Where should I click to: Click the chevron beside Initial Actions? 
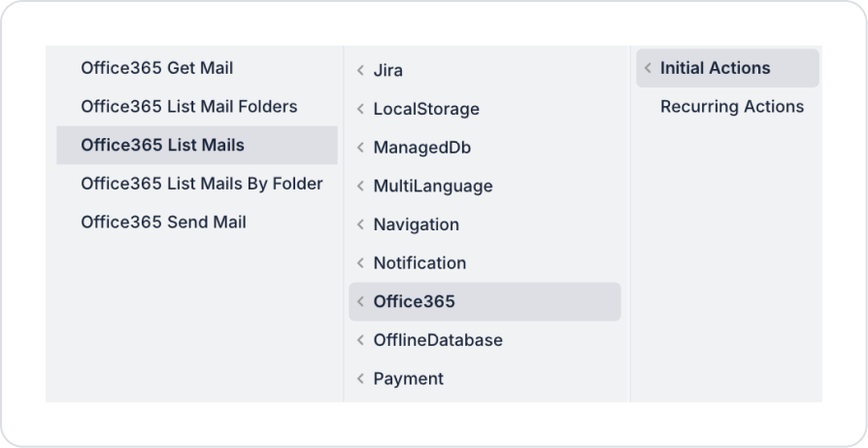(648, 68)
